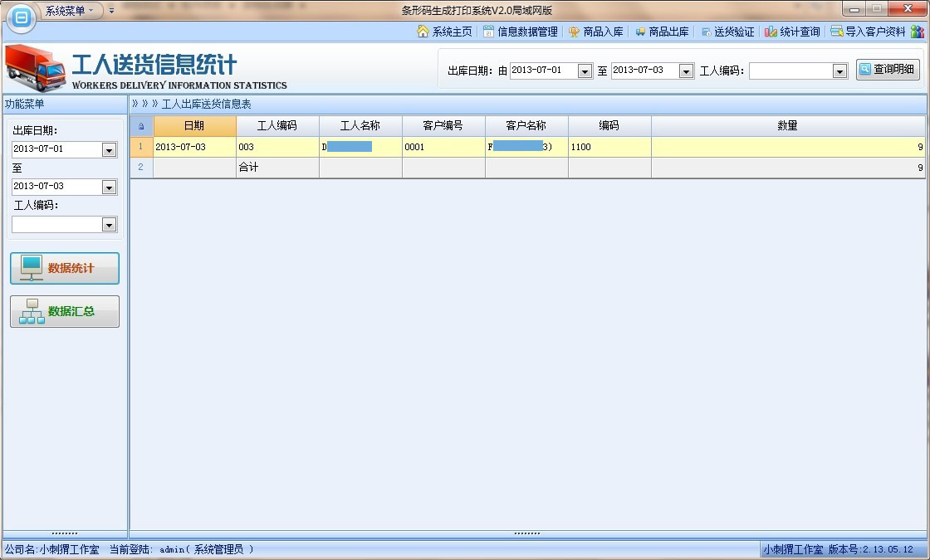The height and width of the screenshot is (560, 930).
Task: Open 系统主页 home page
Action: pos(445,32)
